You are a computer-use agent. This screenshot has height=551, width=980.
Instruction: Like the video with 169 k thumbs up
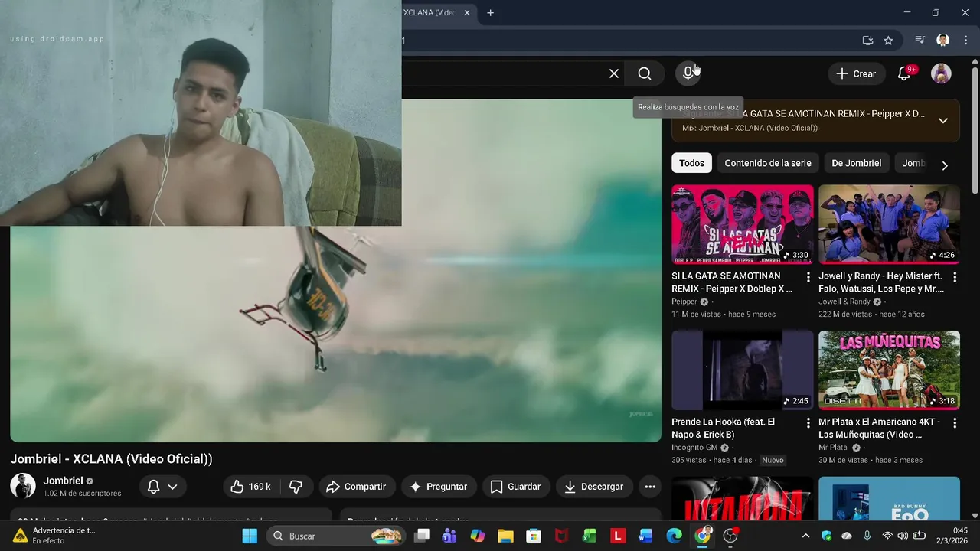(x=250, y=487)
